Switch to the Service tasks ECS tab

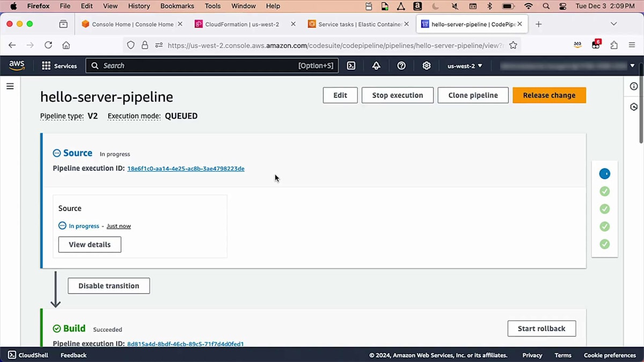pyautogui.click(x=358, y=24)
